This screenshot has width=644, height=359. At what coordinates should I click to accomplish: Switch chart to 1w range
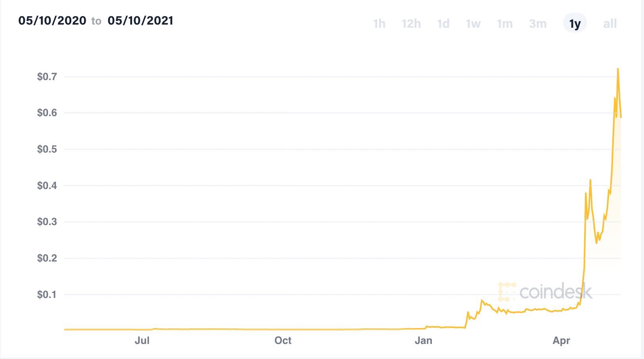(x=473, y=24)
